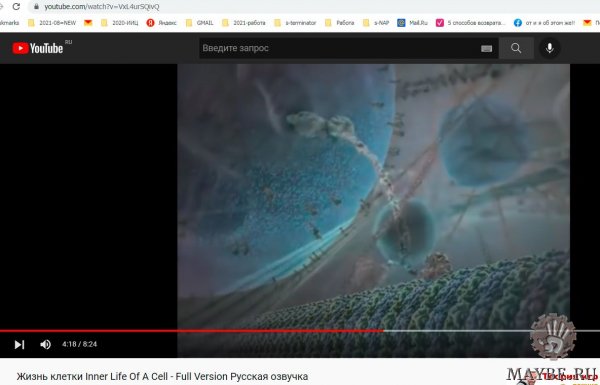Open the s-terminator bookmarks folder
Image resolution: width=600 pixels, height=385 pixels.
coord(295,23)
